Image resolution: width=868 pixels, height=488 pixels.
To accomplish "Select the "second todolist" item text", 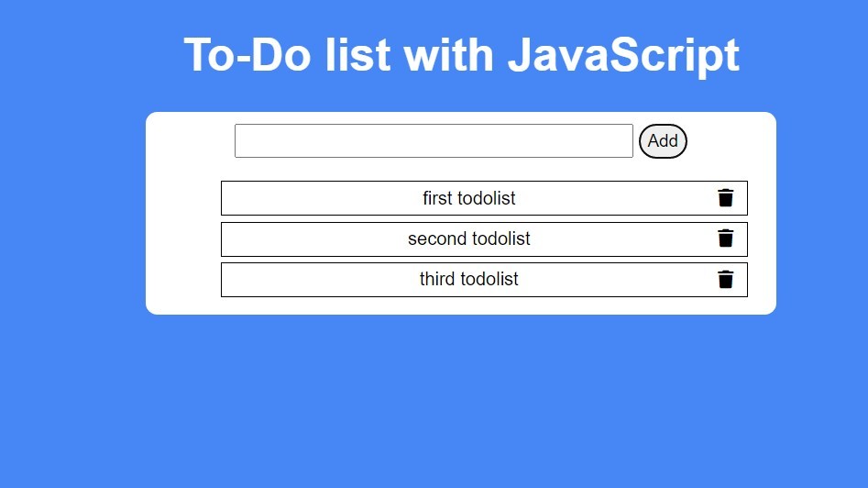I will click(x=469, y=238).
